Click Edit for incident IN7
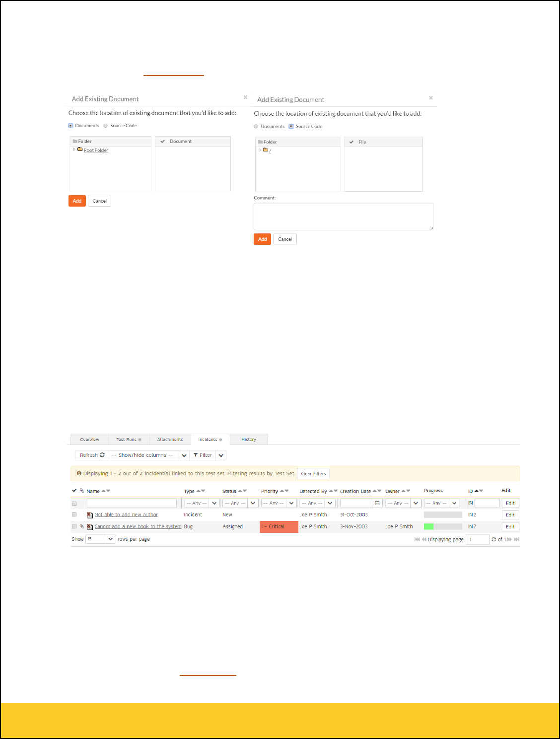This screenshot has width=560, height=739. [510, 526]
